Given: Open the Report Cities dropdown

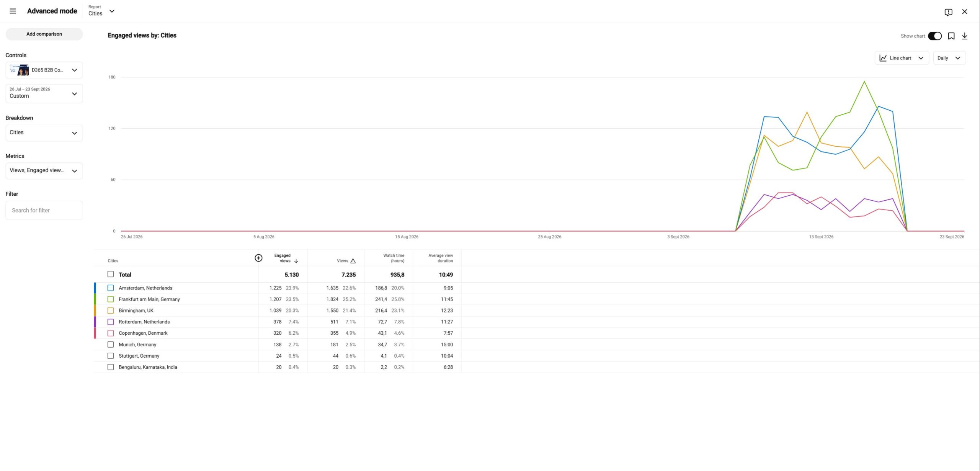Looking at the screenshot, I should click(x=101, y=11).
